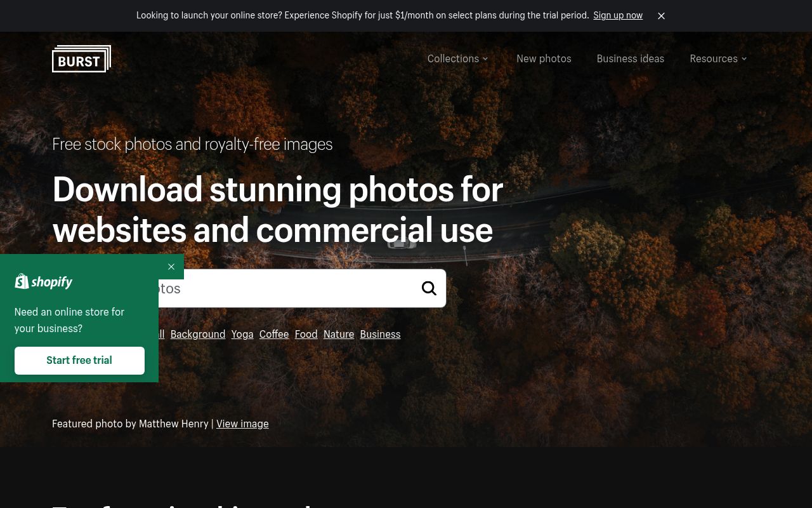Select the Business trending search
812x508 pixels.
coord(380,334)
